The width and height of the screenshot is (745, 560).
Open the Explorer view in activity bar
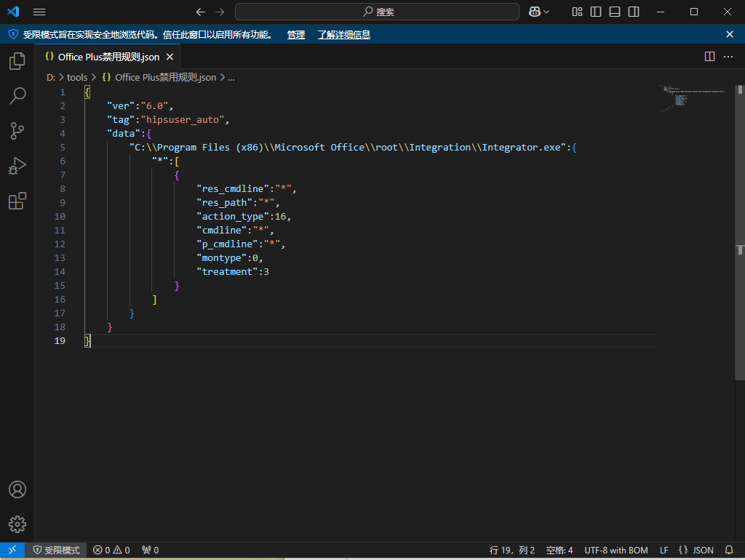coord(17,61)
